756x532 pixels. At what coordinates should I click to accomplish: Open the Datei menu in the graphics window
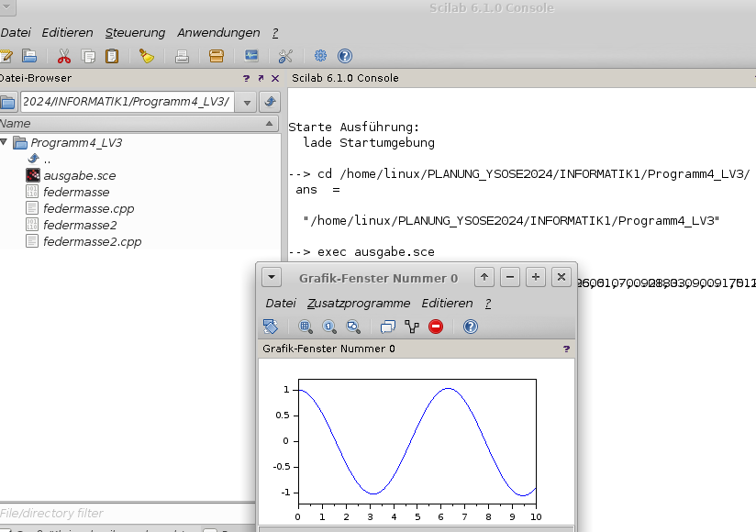(281, 303)
